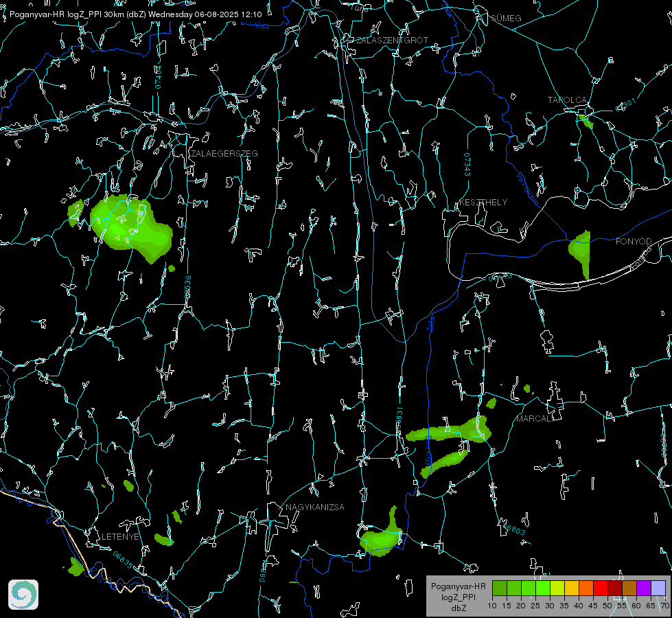Screen dimensions: 672x618
Task: Pick the 40-45 dBZ orange legend swatch
Action: tap(586, 588)
